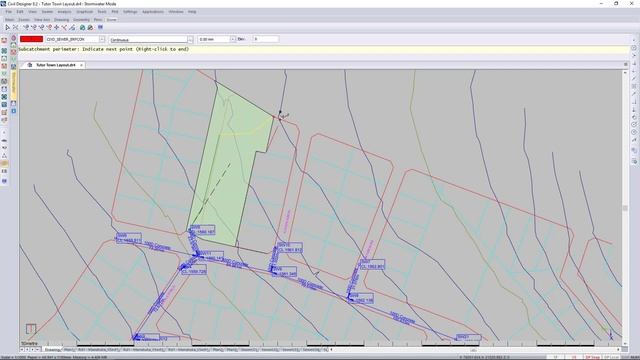Open the Applications menu

[153, 12]
